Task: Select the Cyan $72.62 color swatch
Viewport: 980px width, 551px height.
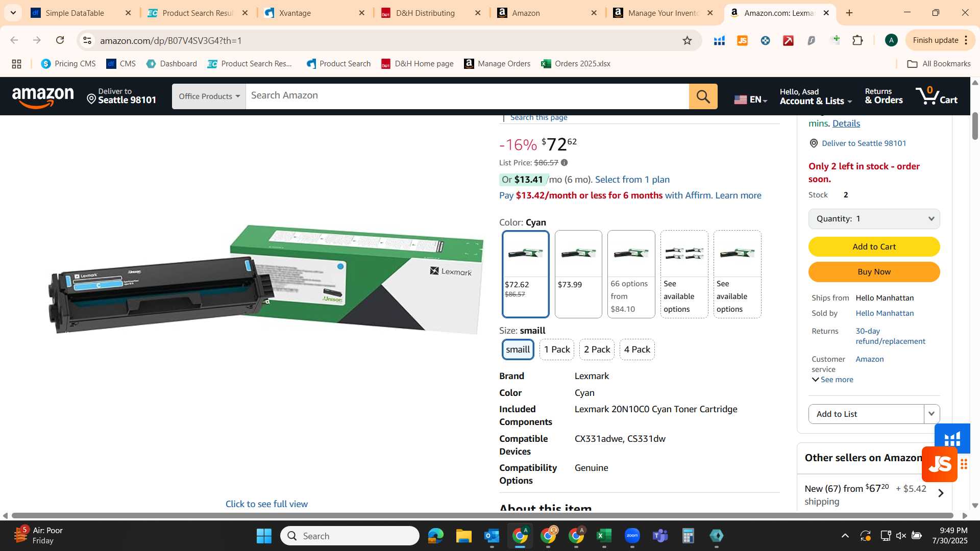Action: [x=525, y=274]
